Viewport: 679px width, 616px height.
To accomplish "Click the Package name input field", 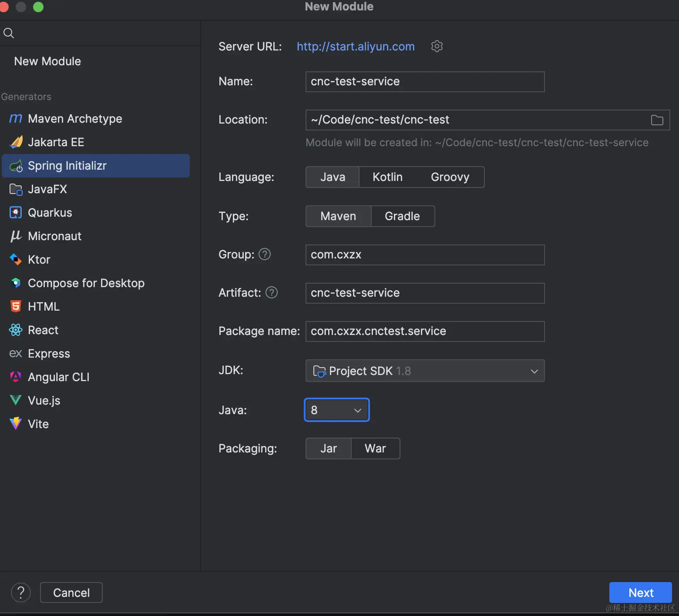I will pyautogui.click(x=425, y=331).
